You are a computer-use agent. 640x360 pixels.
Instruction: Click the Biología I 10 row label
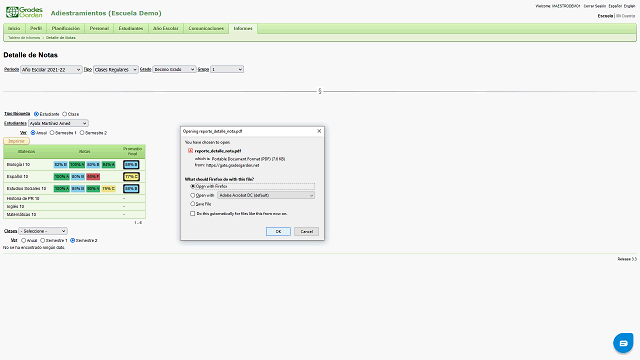[x=18, y=164]
